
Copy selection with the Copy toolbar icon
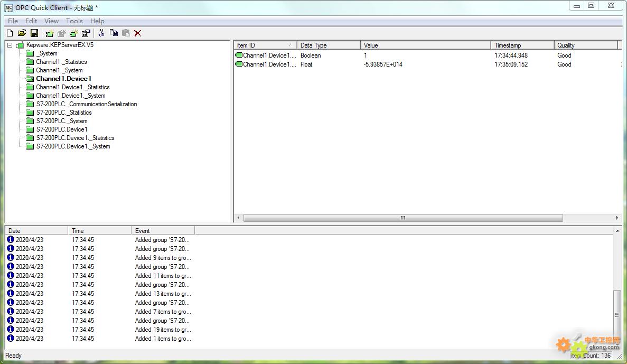click(114, 33)
